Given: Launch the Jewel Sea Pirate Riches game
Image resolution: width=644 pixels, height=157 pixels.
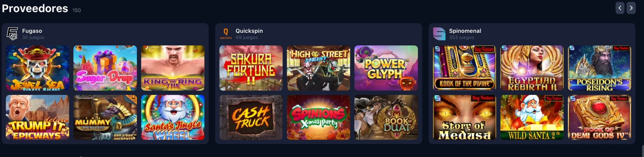Looking at the screenshot, I should (37, 68).
